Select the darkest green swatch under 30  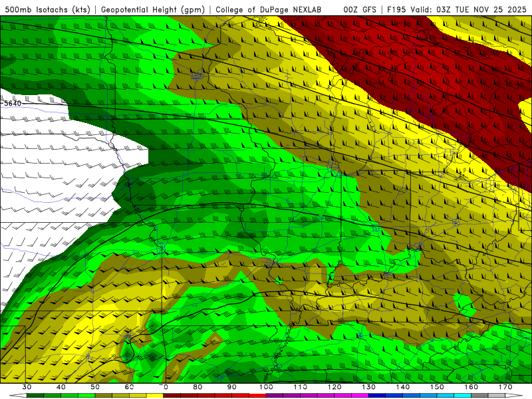coord(35,396)
